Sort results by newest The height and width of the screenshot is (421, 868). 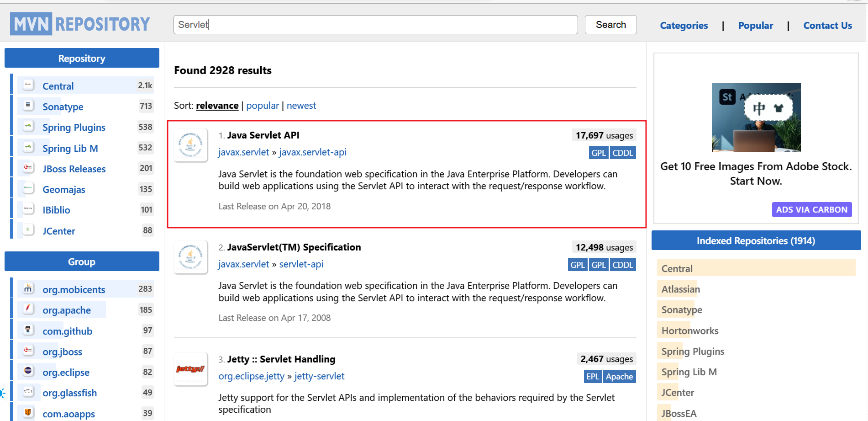[301, 106]
